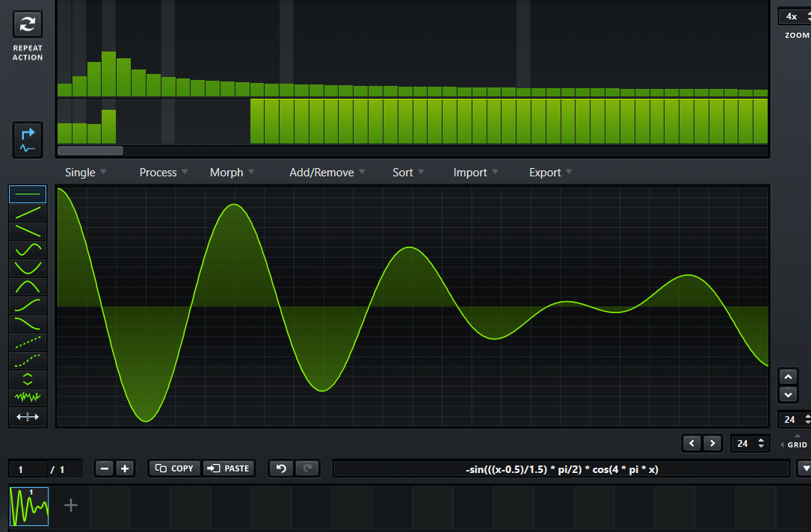Select the dotted straight line tool
Viewport: 811px width, 532px height.
coord(28,341)
